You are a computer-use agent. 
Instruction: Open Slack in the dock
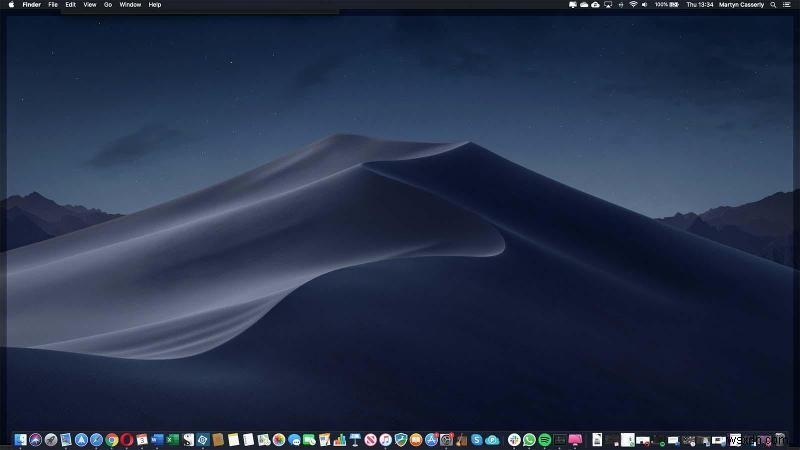point(514,440)
